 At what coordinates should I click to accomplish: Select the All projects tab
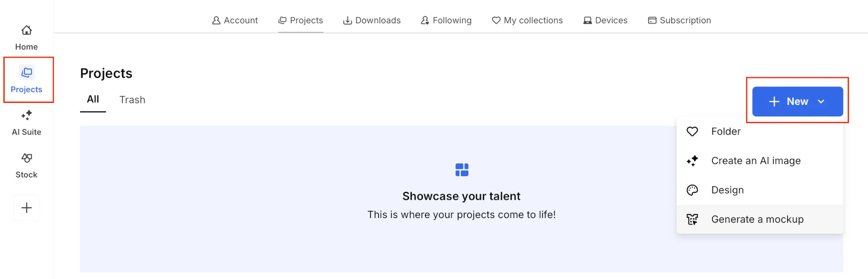(93, 99)
